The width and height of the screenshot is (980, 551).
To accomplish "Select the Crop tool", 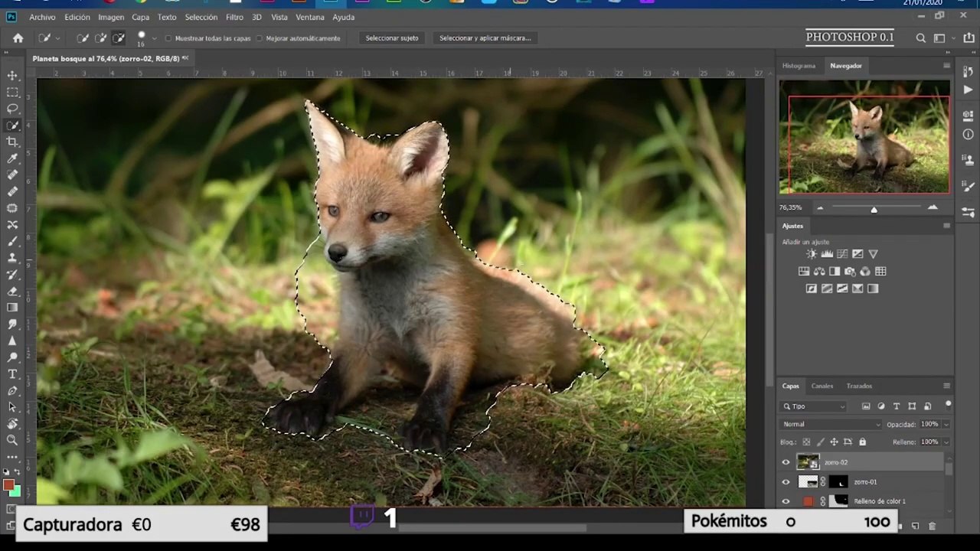I will click(x=12, y=142).
